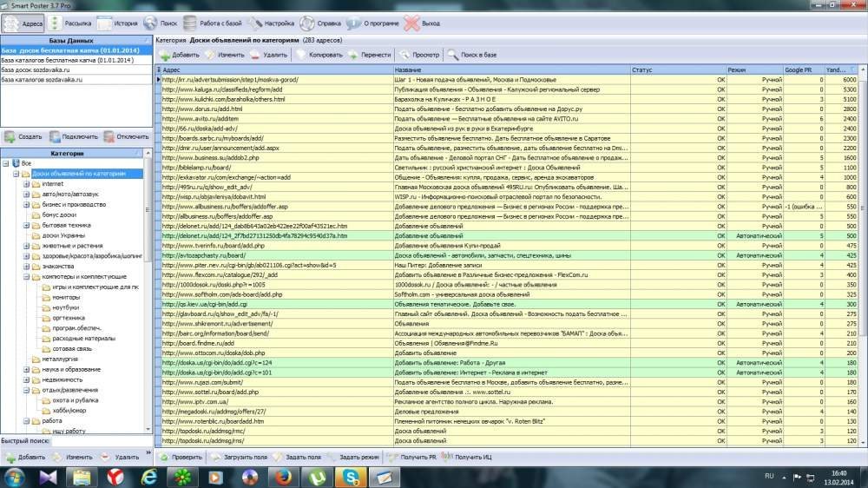The image size is (868, 488).
Task: Sort by the Режим column header
Action: point(754,69)
